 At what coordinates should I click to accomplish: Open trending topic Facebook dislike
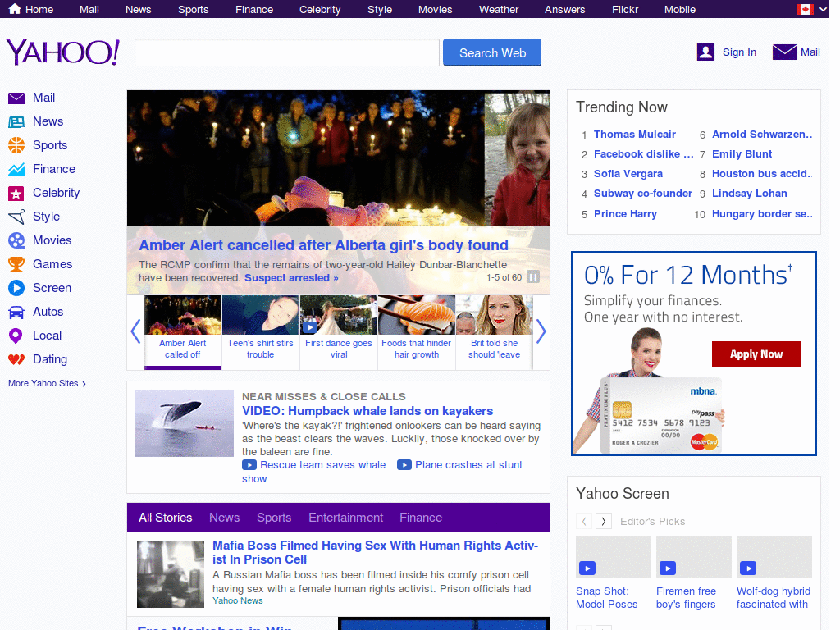pyautogui.click(x=643, y=154)
